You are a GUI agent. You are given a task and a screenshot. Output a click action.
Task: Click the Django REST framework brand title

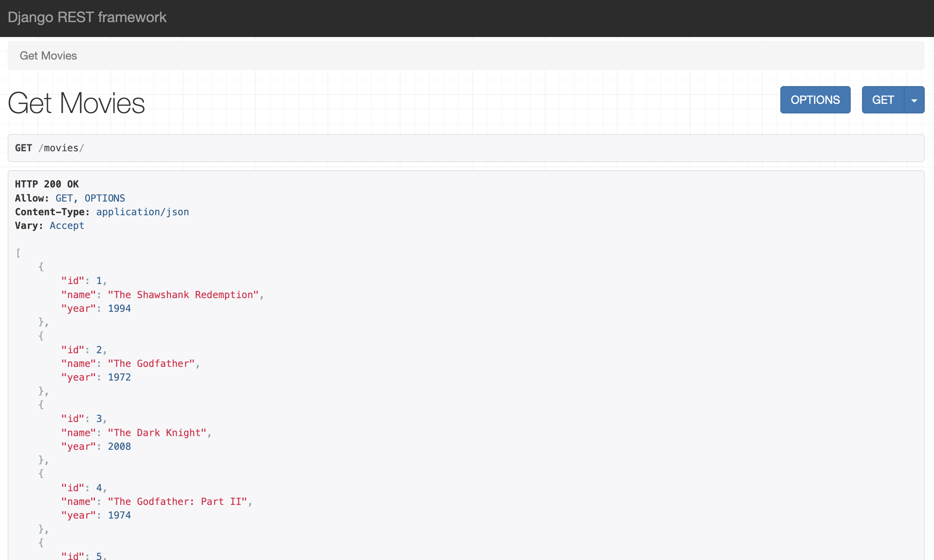coord(87,18)
